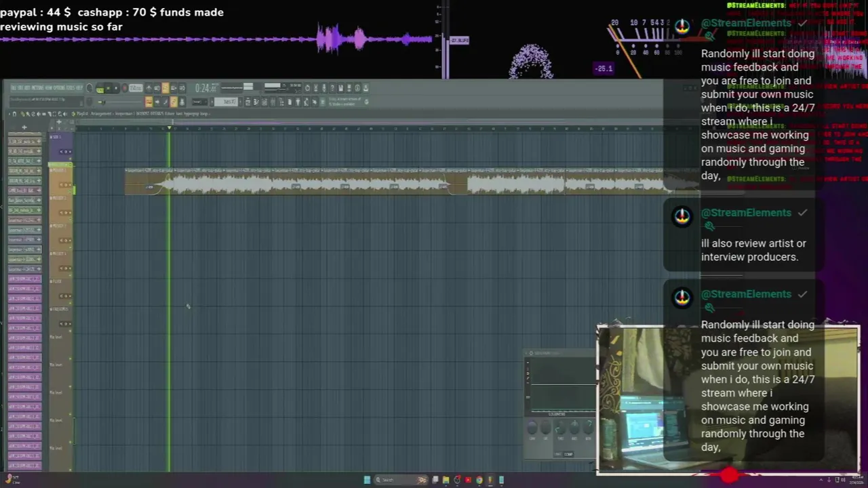The width and height of the screenshot is (868, 488).
Task: Open the Browser view shortcut icon
Action: tap(281, 102)
